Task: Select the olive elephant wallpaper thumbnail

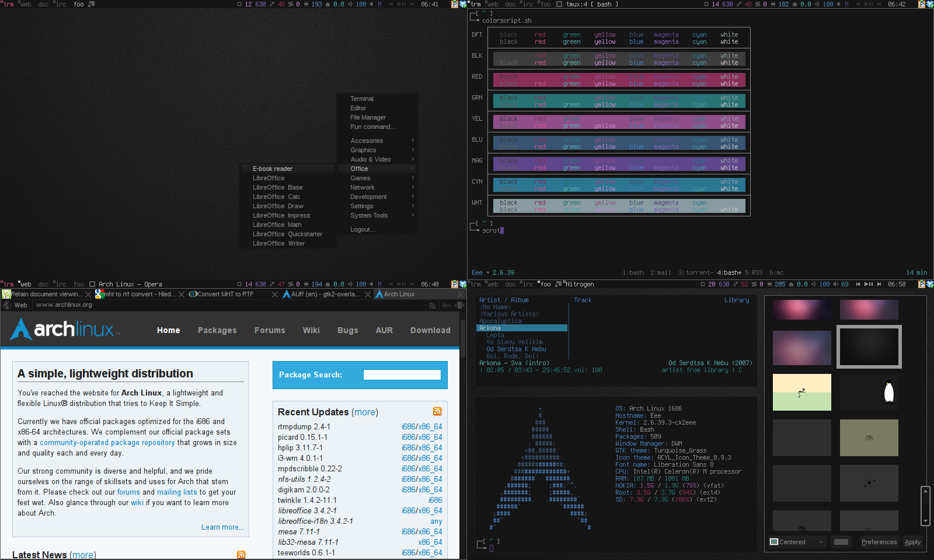Action: 869,437
